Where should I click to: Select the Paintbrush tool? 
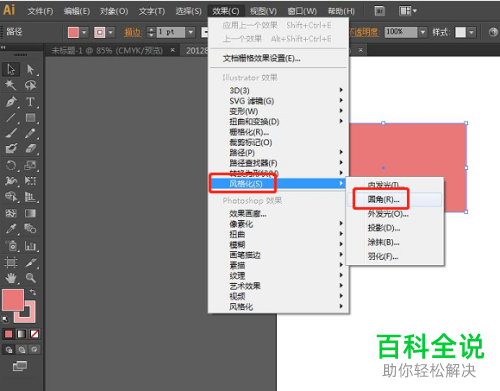click(x=11, y=133)
